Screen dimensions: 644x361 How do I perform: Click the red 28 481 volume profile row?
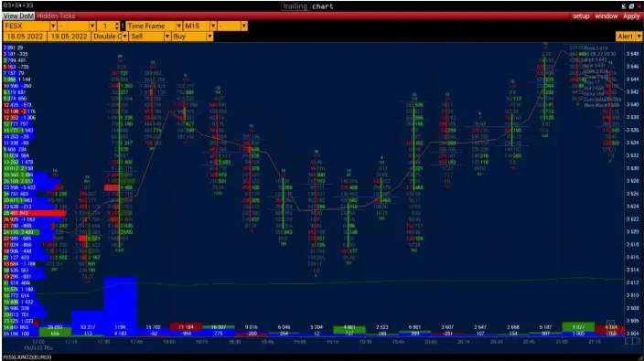[35, 213]
